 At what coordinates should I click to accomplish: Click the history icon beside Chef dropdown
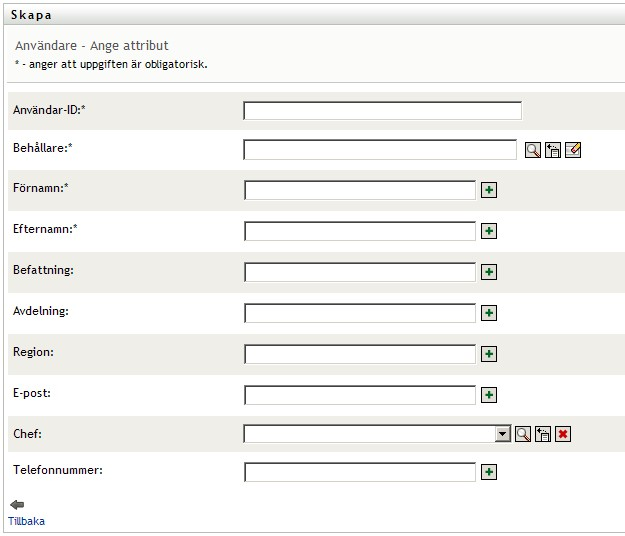click(x=543, y=434)
